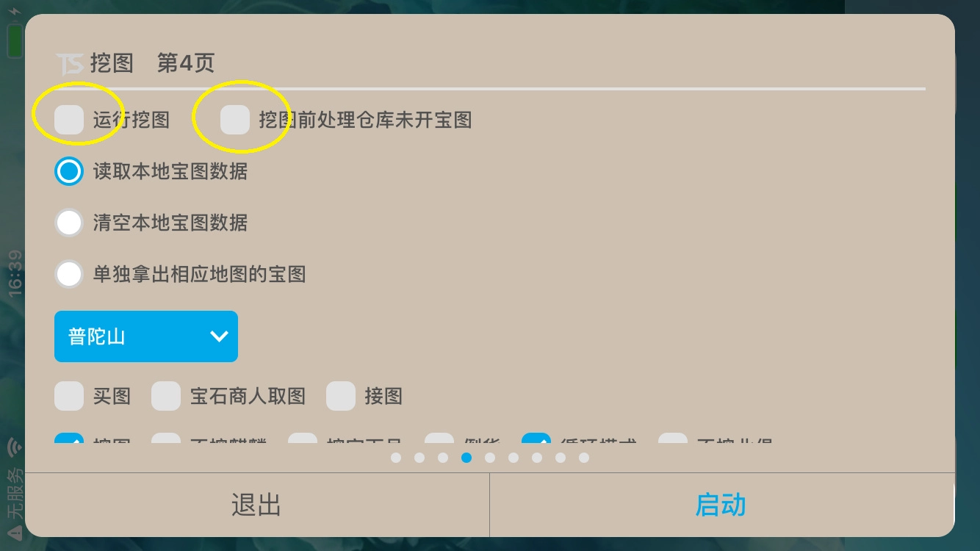Go to the last page indicator dot
The width and height of the screenshot is (980, 551).
[584, 458]
